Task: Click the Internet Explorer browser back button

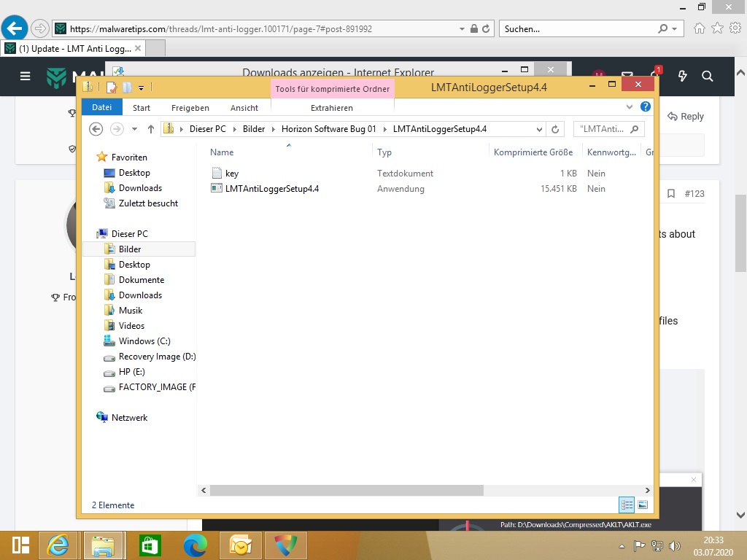Action: (x=15, y=28)
